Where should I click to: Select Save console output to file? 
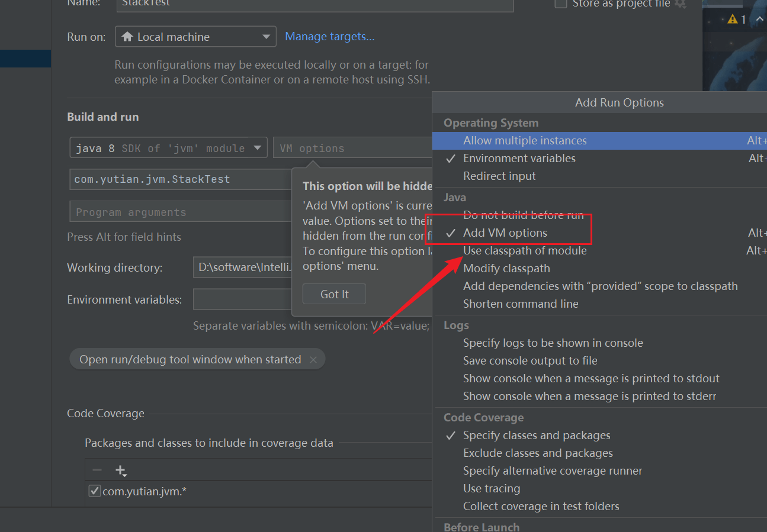(530, 360)
